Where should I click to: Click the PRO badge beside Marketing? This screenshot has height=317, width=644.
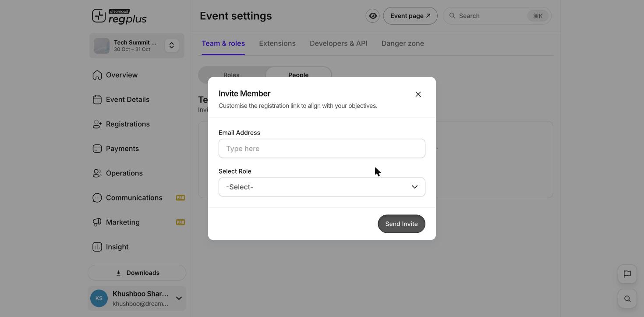coord(180,222)
